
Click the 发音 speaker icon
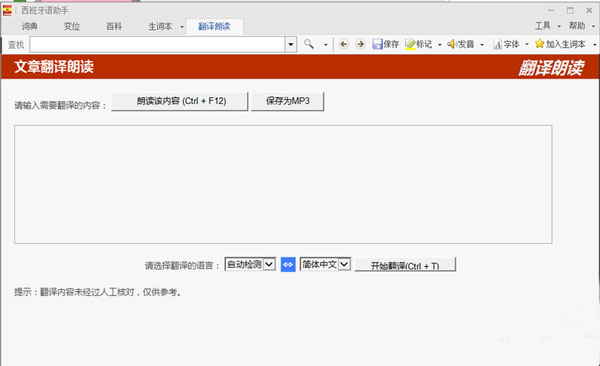tap(452, 44)
